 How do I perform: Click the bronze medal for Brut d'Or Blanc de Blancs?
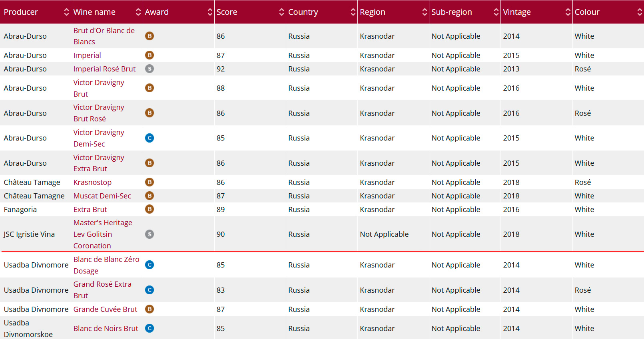(x=150, y=36)
